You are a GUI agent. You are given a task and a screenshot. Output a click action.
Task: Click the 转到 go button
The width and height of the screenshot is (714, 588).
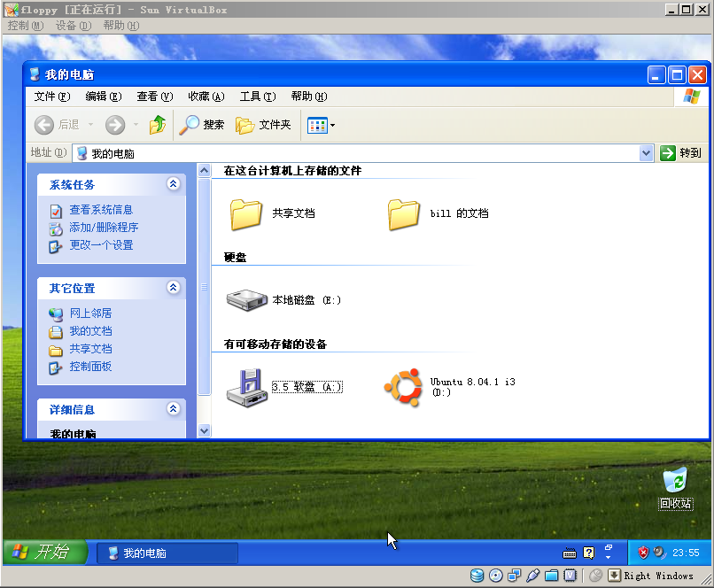point(680,153)
